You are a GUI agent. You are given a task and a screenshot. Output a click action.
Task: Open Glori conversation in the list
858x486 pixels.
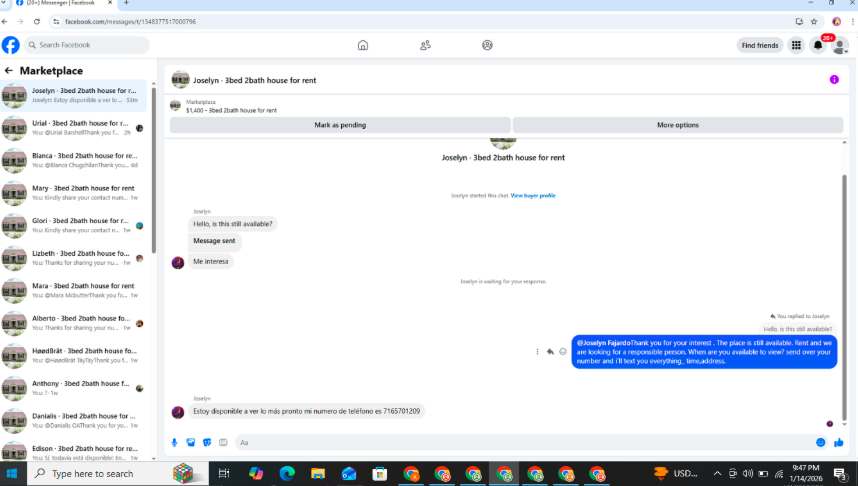tap(74, 225)
